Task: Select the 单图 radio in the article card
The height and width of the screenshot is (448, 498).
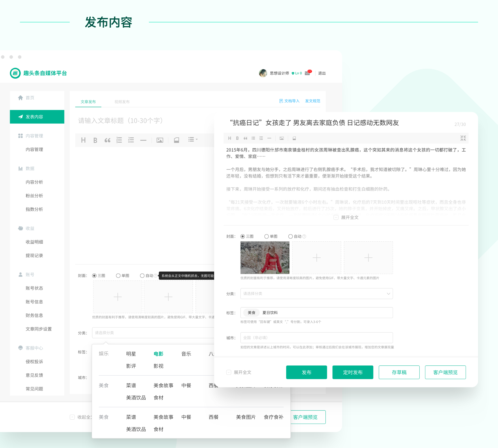Action: point(266,236)
